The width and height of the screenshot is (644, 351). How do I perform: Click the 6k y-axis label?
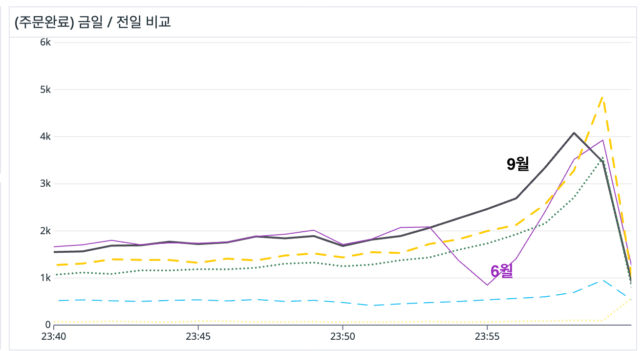click(x=45, y=43)
